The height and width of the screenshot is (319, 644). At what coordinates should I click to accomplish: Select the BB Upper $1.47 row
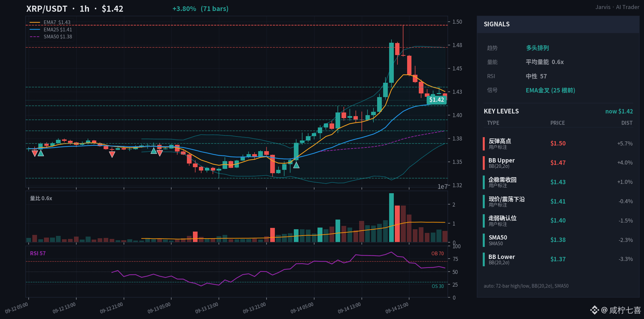pyautogui.click(x=558, y=163)
